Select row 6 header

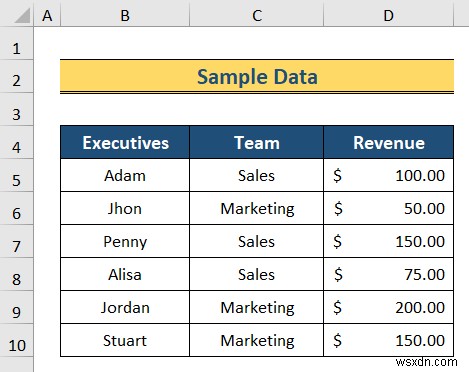(x=17, y=208)
